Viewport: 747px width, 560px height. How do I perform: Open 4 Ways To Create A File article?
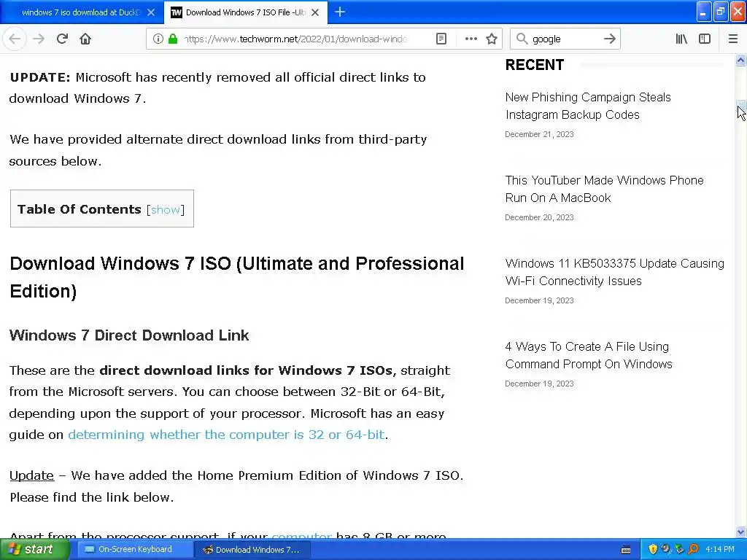(589, 355)
